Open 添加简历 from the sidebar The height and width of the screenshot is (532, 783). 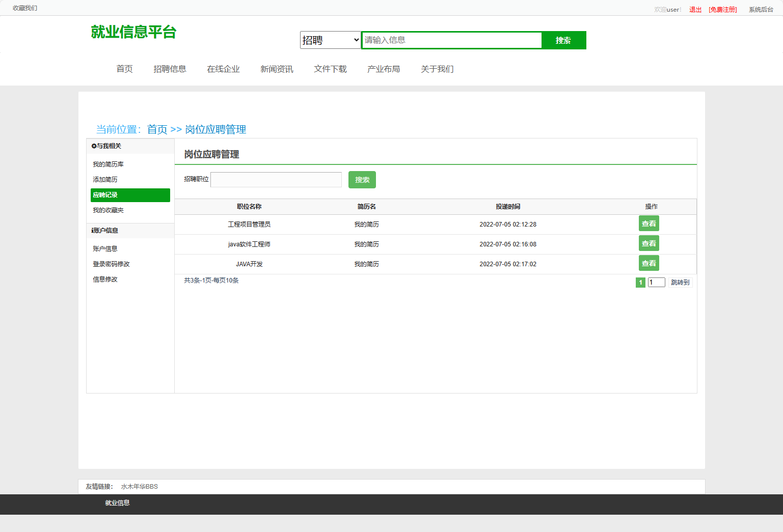point(105,179)
